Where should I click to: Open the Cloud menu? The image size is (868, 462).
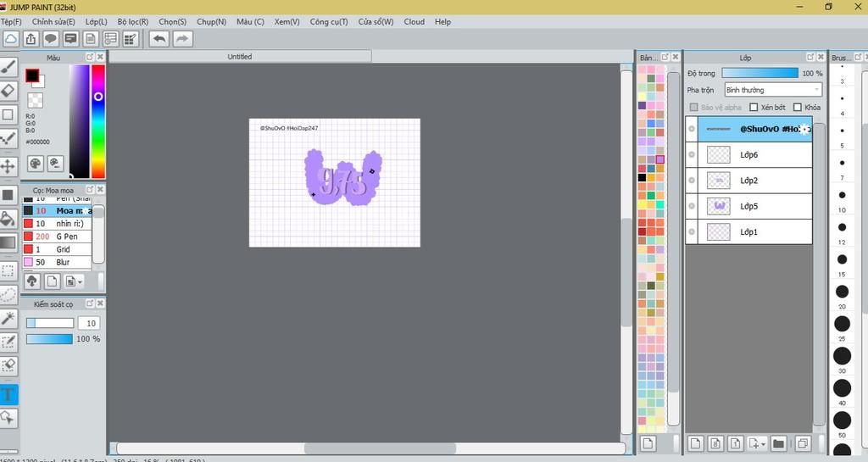(x=414, y=21)
